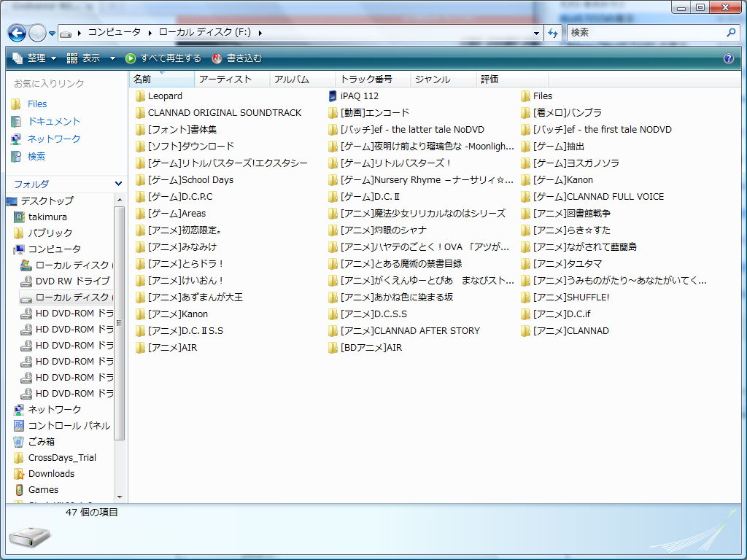Go back with the blue back arrow
Viewport: 747px width, 560px height.
pos(18,33)
